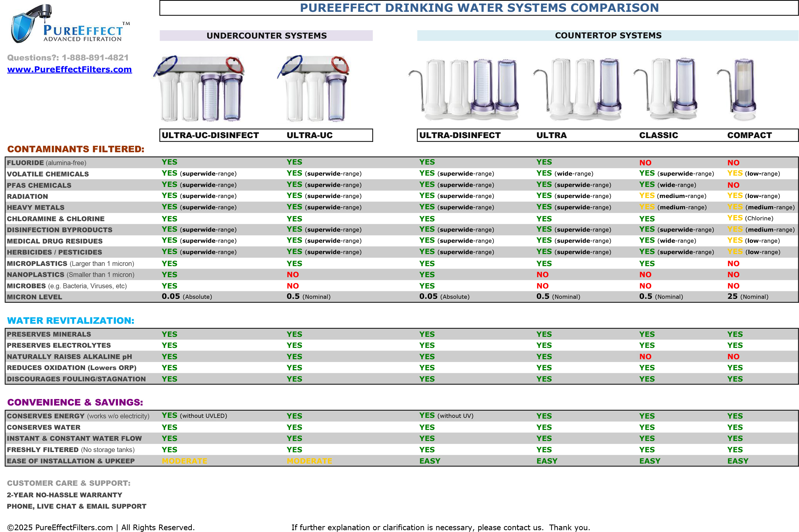Click the MICRON LEVEL row label
The width and height of the screenshot is (799, 532).
pyautogui.click(x=35, y=297)
